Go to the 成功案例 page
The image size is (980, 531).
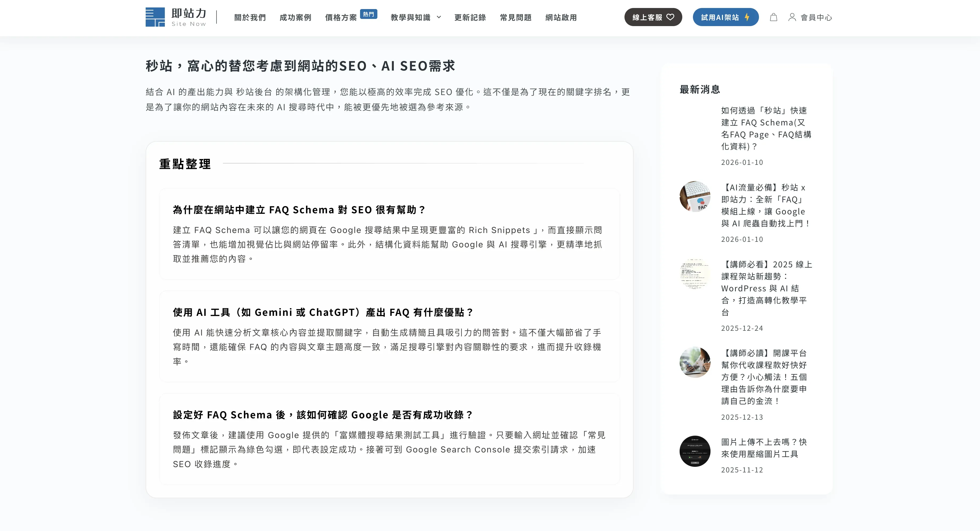[x=295, y=18]
